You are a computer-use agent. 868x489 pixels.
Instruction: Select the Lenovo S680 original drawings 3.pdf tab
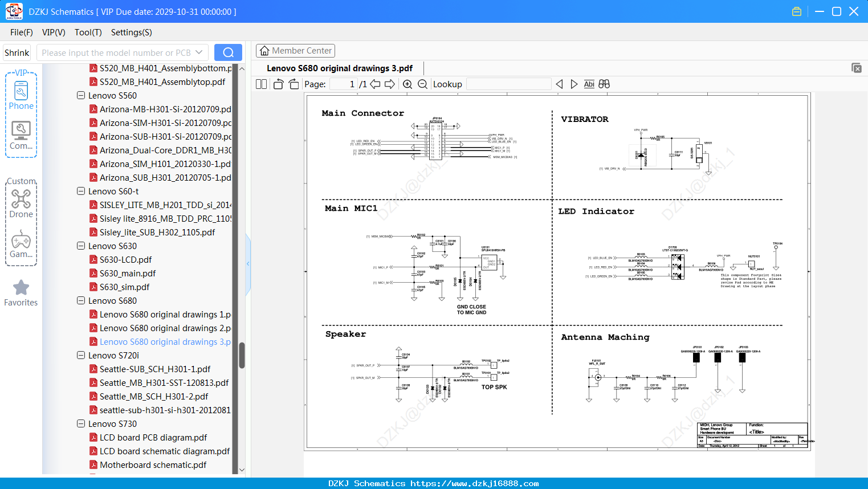point(340,68)
